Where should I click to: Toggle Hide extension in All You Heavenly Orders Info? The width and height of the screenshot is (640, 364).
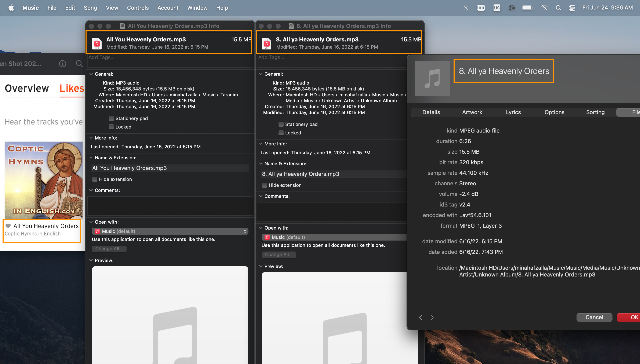95,179
